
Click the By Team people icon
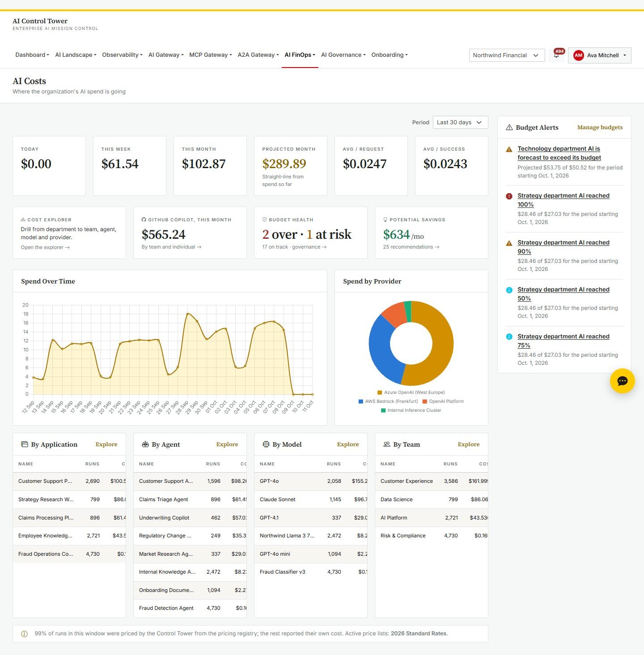pos(387,444)
